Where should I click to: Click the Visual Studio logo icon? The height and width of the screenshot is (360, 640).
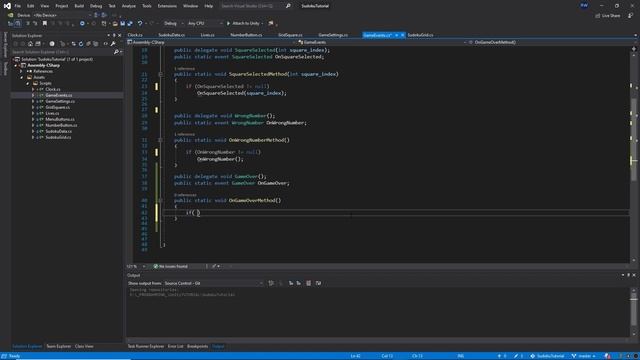pyautogui.click(x=7, y=6)
